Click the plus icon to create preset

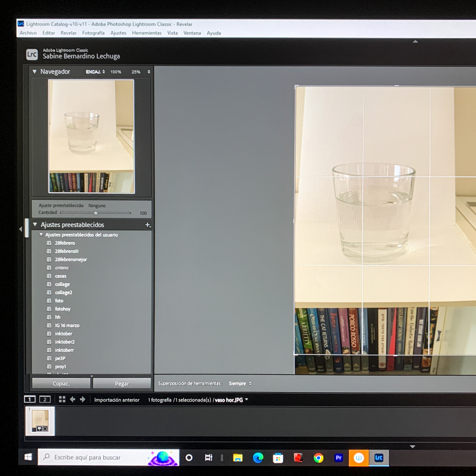148,225
